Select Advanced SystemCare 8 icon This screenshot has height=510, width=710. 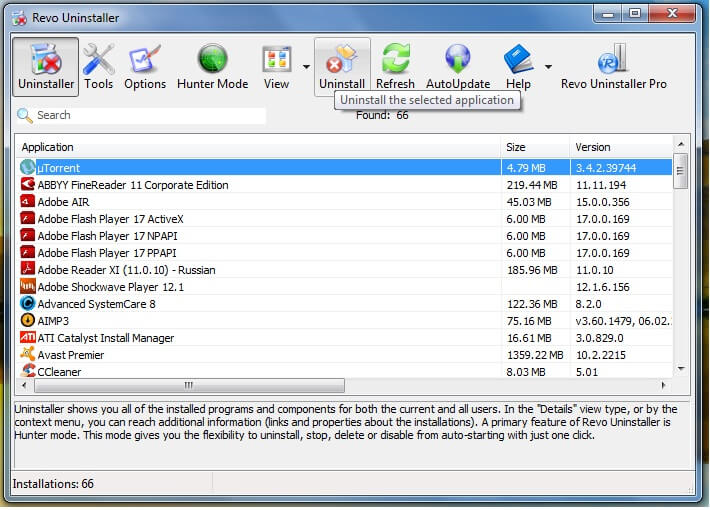point(28,303)
